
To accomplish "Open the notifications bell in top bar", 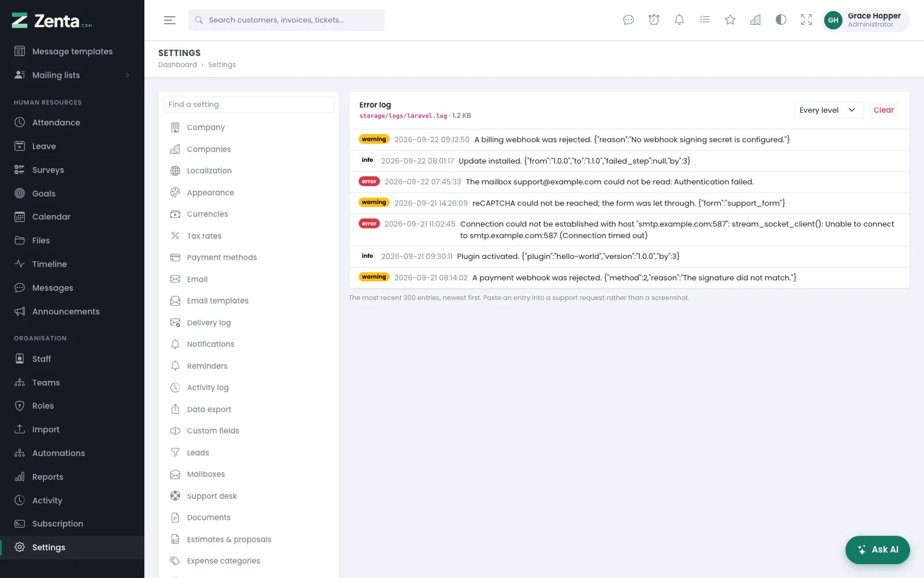I will click(x=679, y=20).
